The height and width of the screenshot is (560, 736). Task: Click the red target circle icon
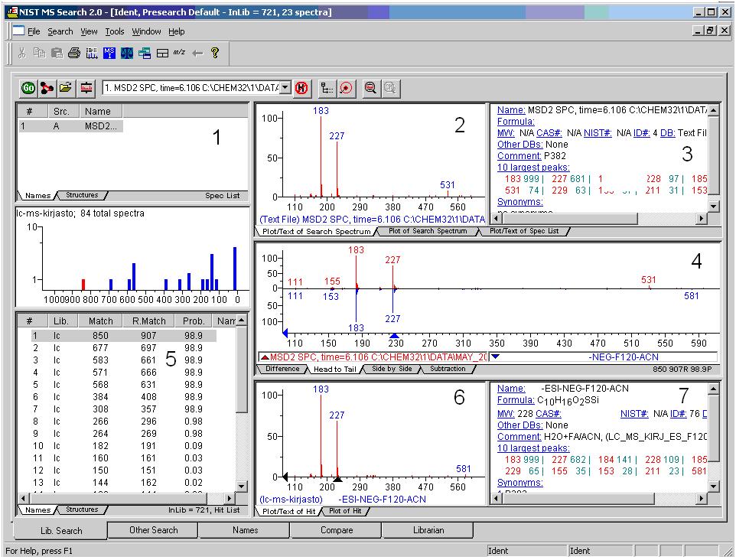[x=346, y=88]
